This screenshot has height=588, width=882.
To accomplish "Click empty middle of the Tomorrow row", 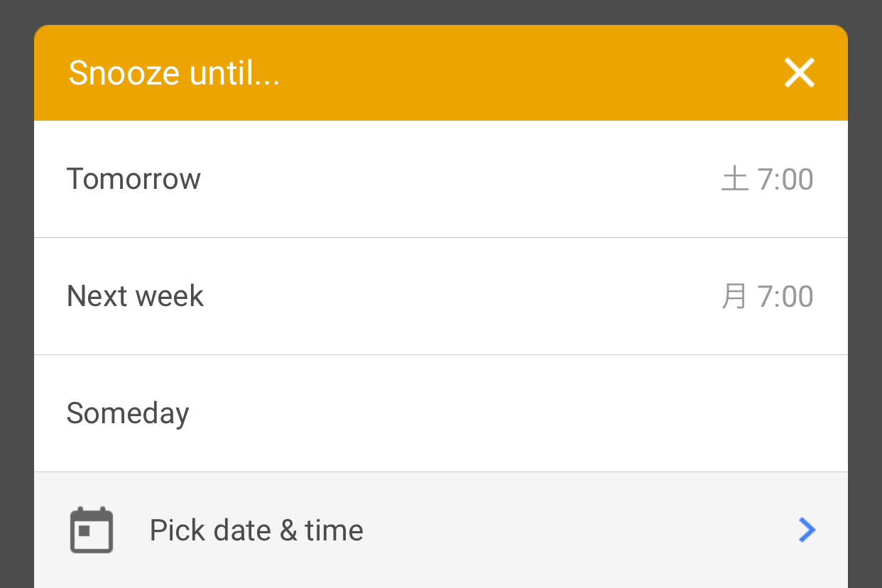I will 454,179.
